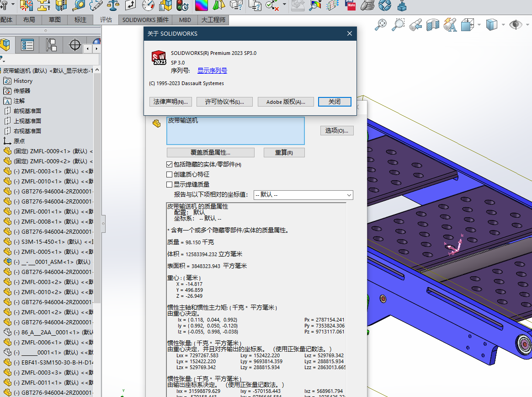Switch to DimXpertManager crosshair tab

click(x=74, y=45)
